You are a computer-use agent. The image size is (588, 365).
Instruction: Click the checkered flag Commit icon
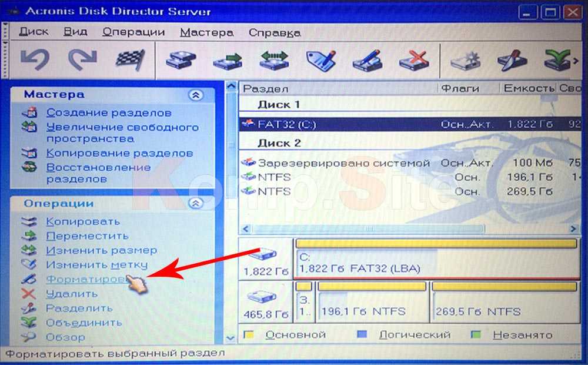tap(131, 59)
